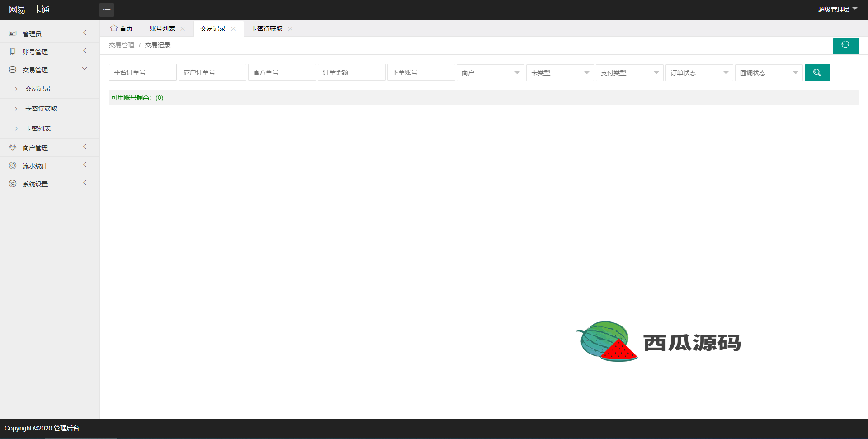This screenshot has height=439, width=868.
Task: Expand the 订单状态 dropdown
Action: pyautogui.click(x=699, y=73)
